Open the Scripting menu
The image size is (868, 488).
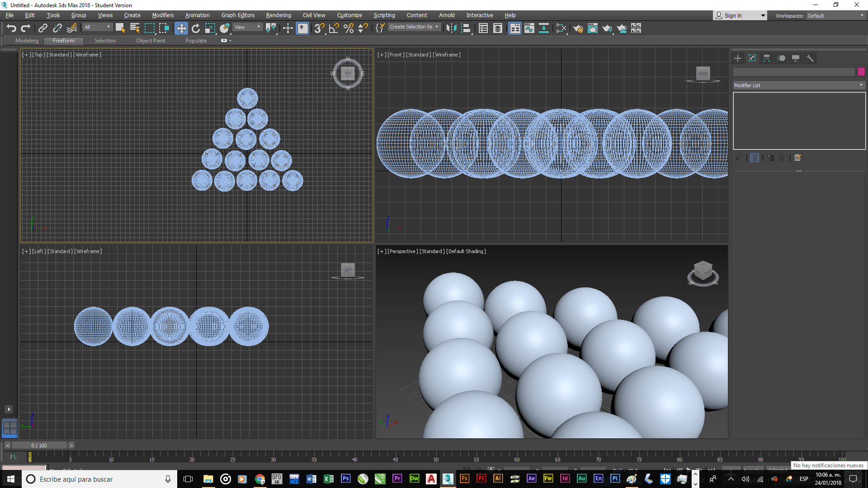[x=384, y=15]
